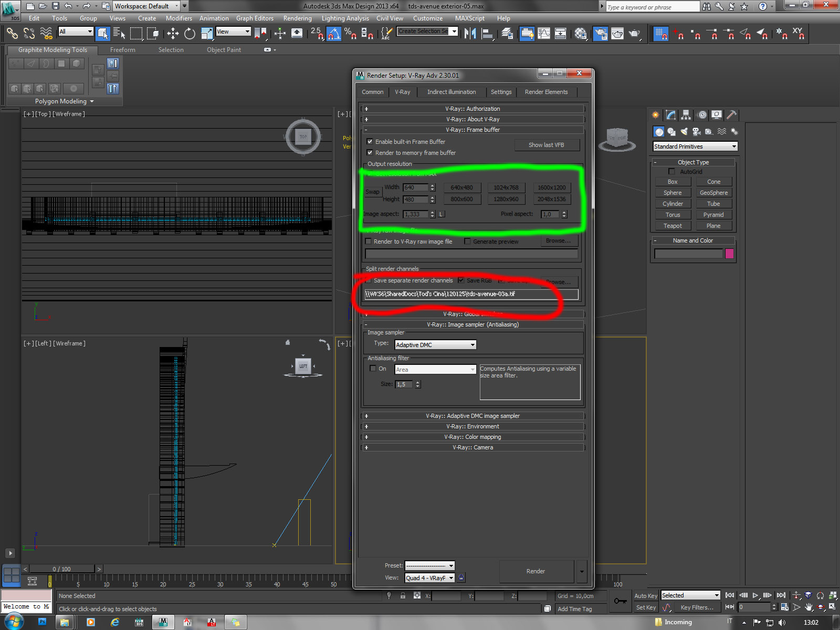Viewport: 840px width, 630px height.
Task: Select the Select and Link tool
Action: click(x=12, y=34)
